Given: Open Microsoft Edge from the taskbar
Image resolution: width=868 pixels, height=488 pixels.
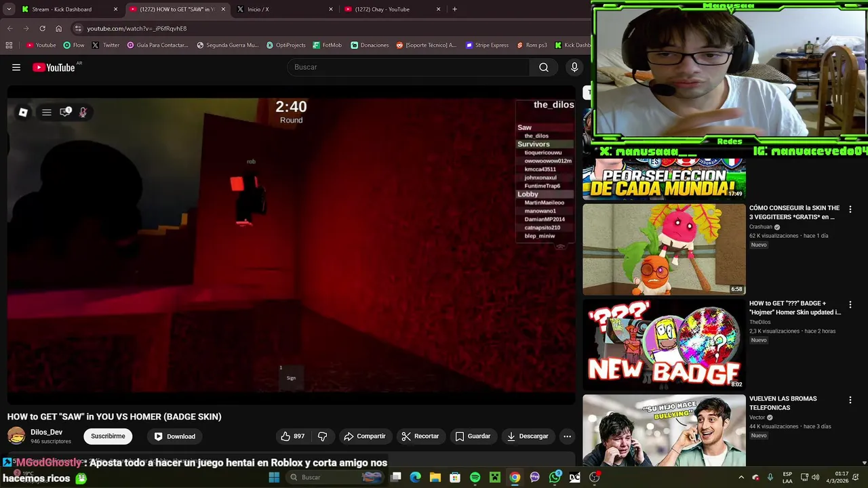Looking at the screenshot, I should pos(416,477).
